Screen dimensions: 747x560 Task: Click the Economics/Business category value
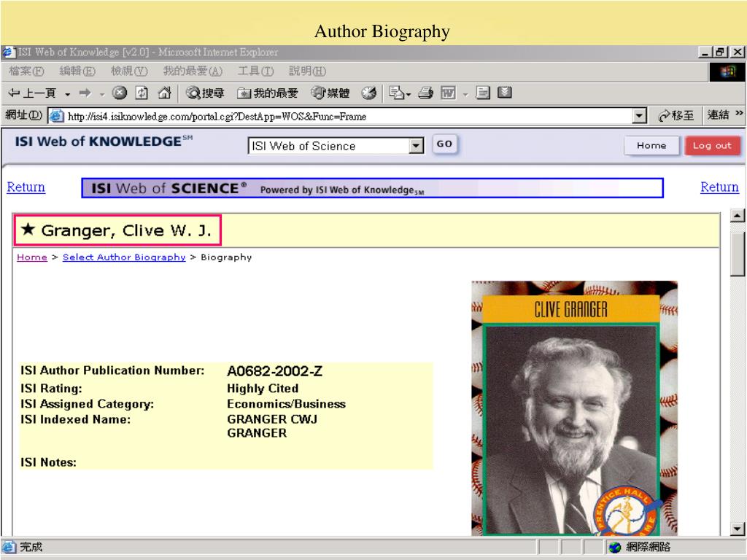(x=286, y=404)
